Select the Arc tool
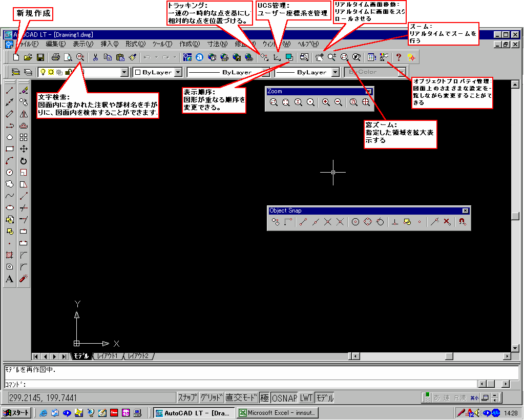 pos(10,161)
